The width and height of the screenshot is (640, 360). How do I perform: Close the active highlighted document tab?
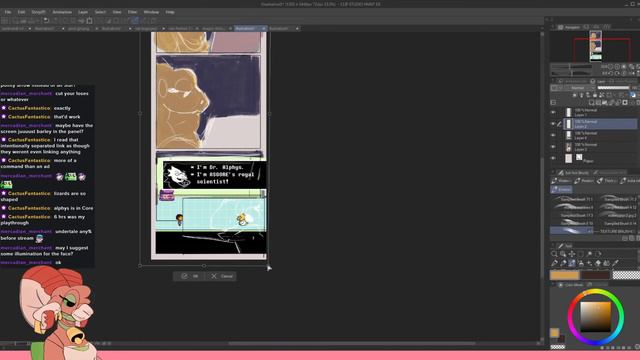pos(264,29)
